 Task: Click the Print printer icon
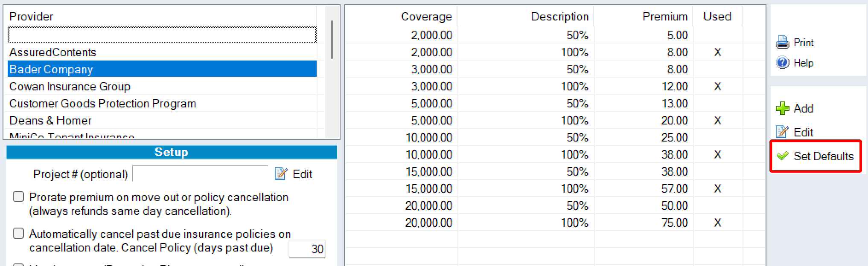tap(782, 42)
